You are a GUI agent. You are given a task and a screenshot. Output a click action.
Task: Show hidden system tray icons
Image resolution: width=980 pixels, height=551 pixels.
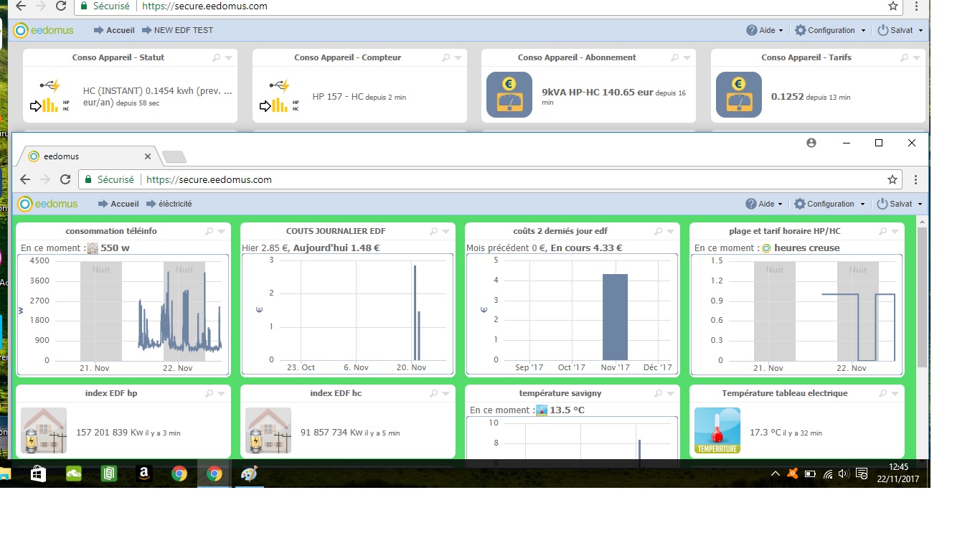coord(776,474)
